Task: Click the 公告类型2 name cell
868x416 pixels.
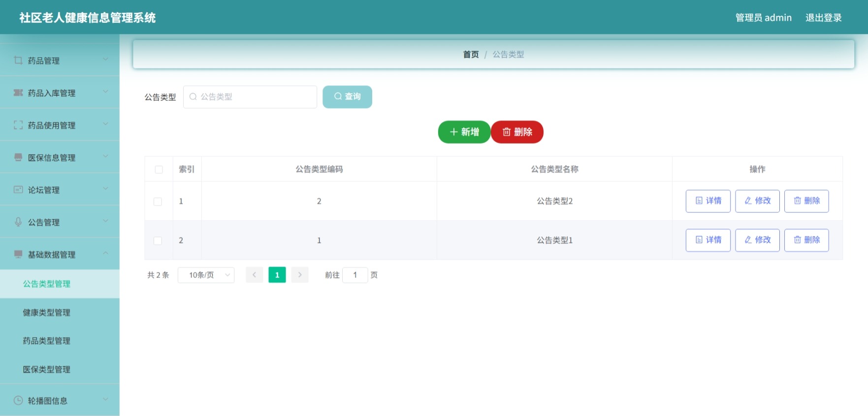Action: click(554, 201)
